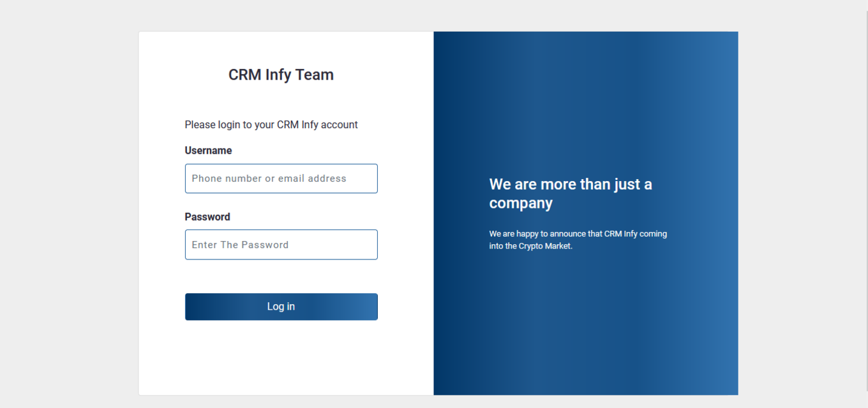
Task: Click the "into the Crypto Market." text line
Action: click(x=530, y=246)
